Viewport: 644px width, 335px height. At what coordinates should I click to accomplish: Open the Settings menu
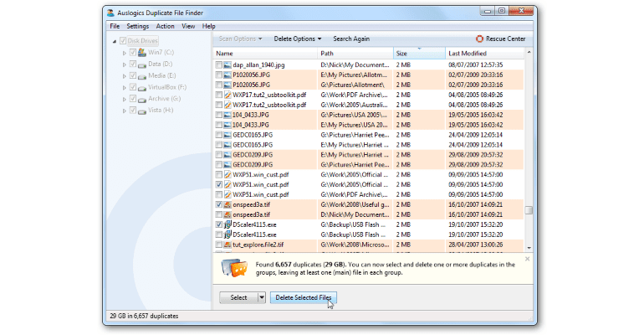pos(137,26)
